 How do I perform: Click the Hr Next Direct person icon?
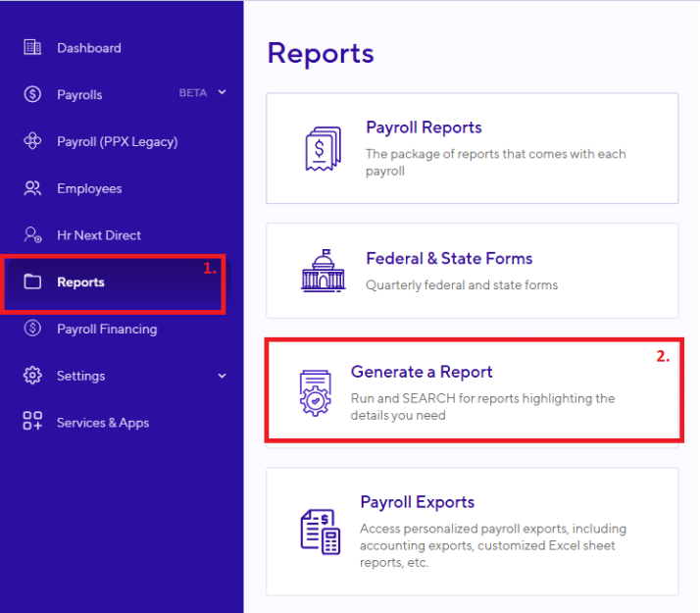(32, 234)
